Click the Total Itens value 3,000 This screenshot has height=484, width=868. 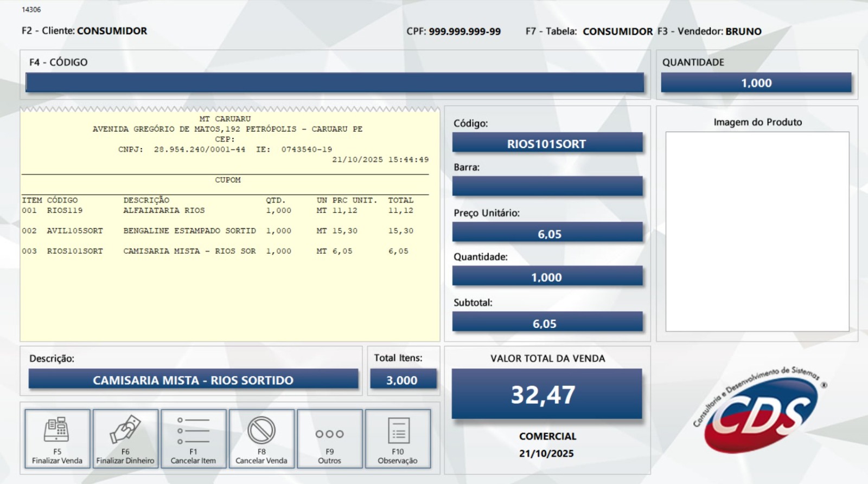[x=403, y=379]
